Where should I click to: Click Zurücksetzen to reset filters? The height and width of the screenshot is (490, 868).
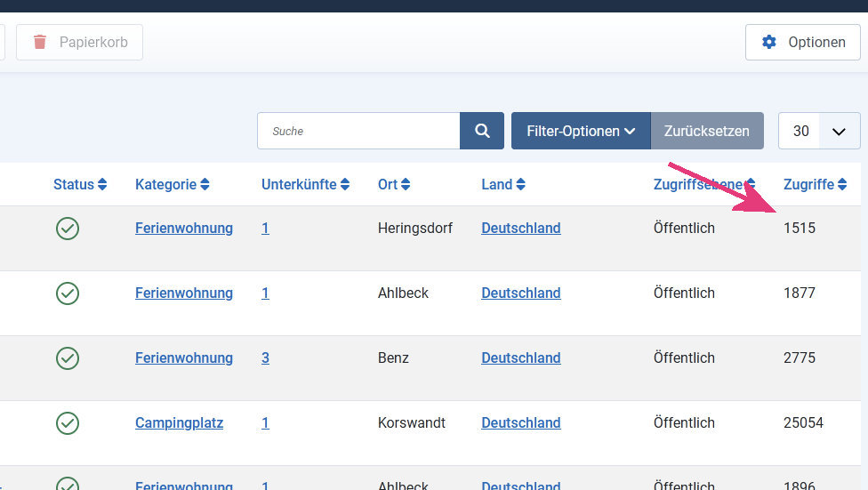[707, 131]
